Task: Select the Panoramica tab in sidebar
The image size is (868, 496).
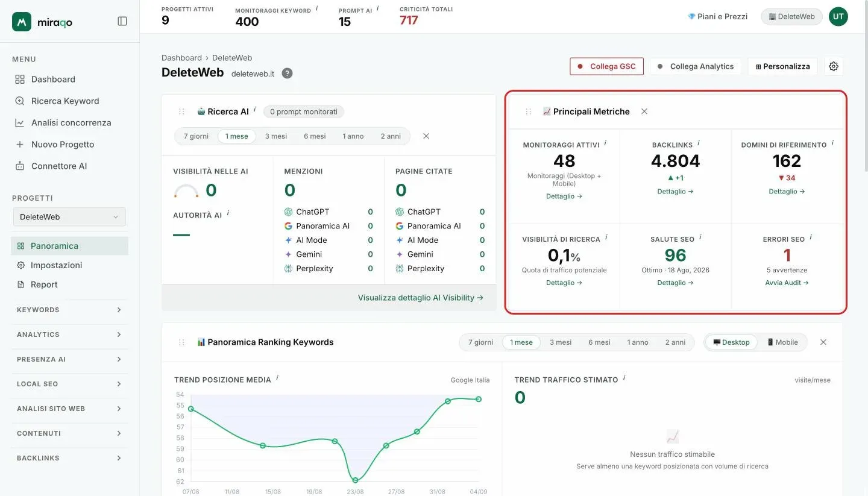Action: pyautogui.click(x=69, y=246)
